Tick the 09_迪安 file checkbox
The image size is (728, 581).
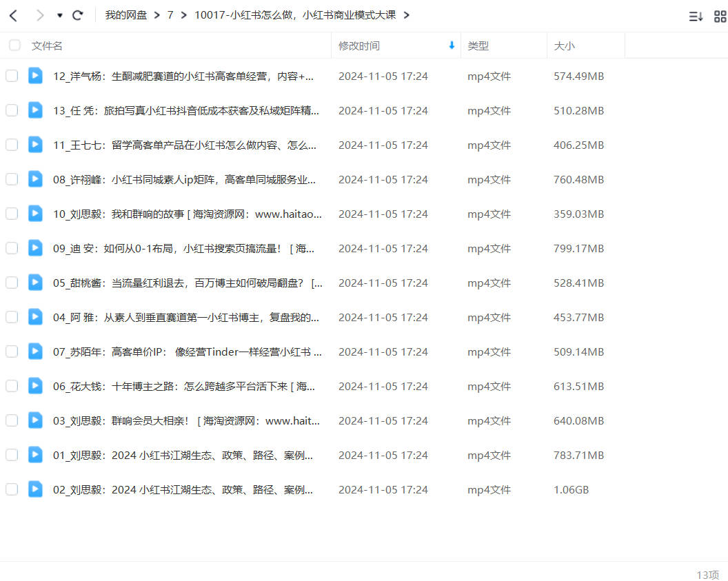[12, 248]
